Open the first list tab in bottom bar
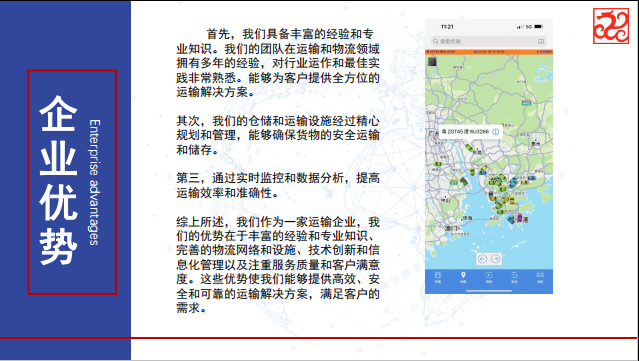This screenshot has height=361, width=639. click(x=438, y=277)
